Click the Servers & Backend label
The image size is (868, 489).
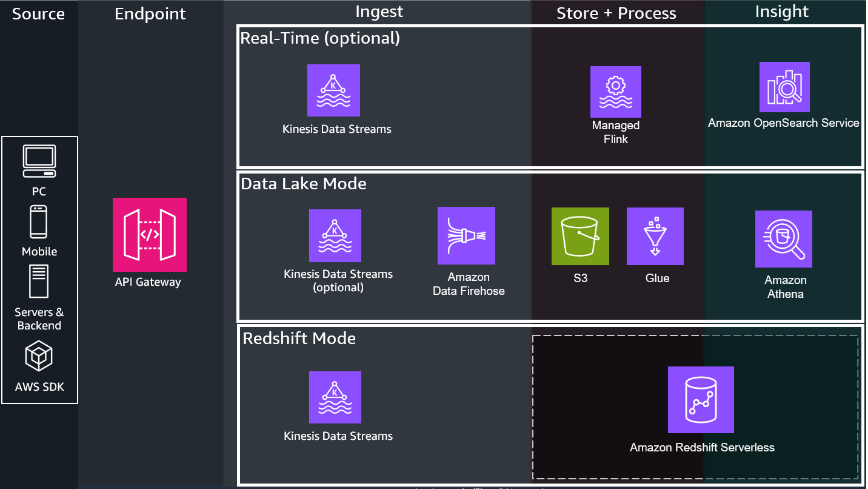coord(39,319)
